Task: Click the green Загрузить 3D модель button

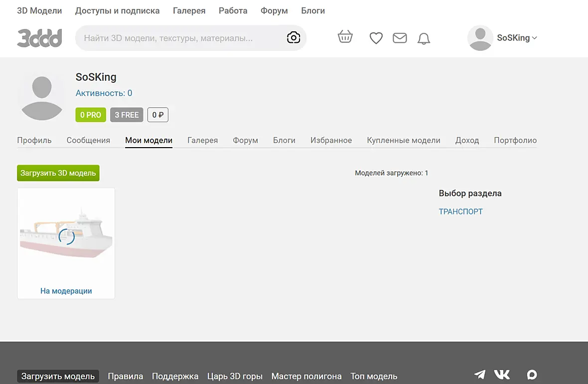Action: (58, 173)
